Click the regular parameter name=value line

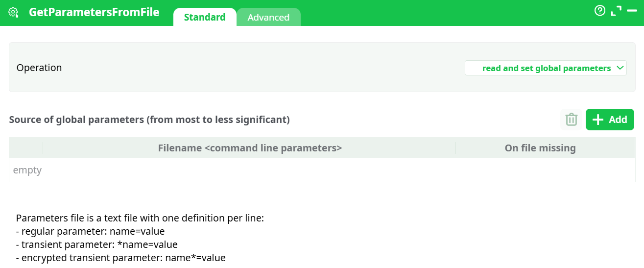point(90,231)
